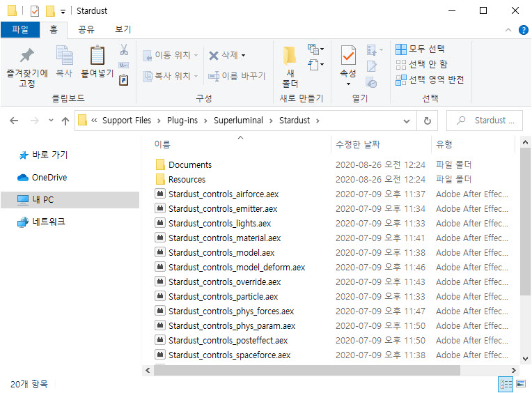
Task: Click the vertical scrollbar up arrow
Action: pos(525,142)
